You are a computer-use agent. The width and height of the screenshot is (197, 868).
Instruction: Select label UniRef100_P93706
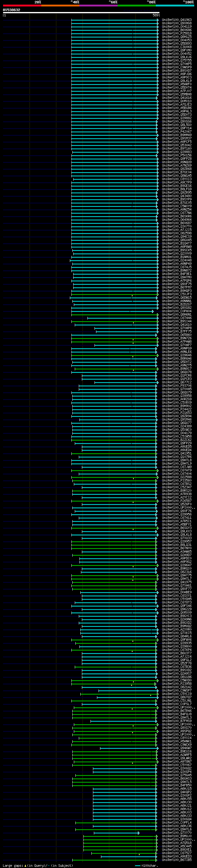(x=176, y=386)
